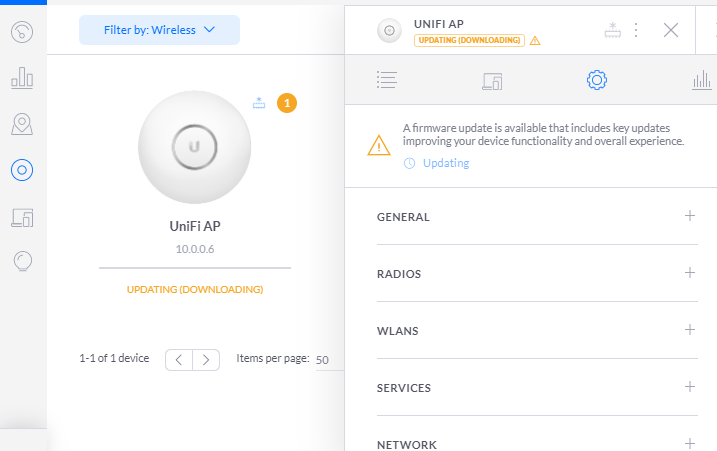
Task: Select the Devices circle icon in sidebar
Action: (x=23, y=170)
